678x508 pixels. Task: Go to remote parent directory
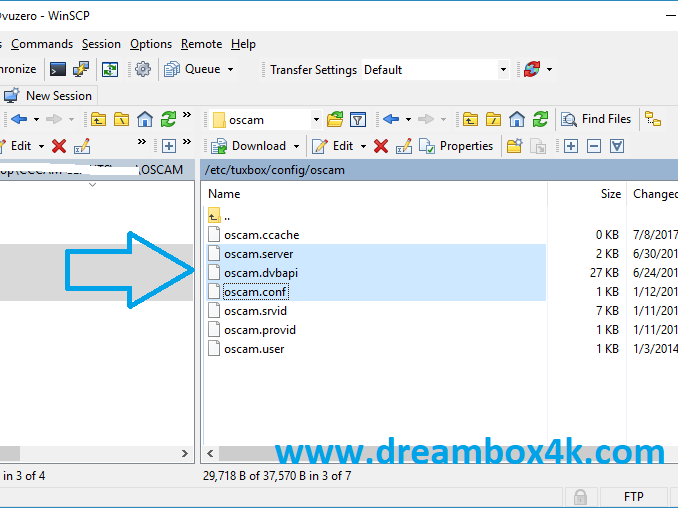[x=470, y=119]
